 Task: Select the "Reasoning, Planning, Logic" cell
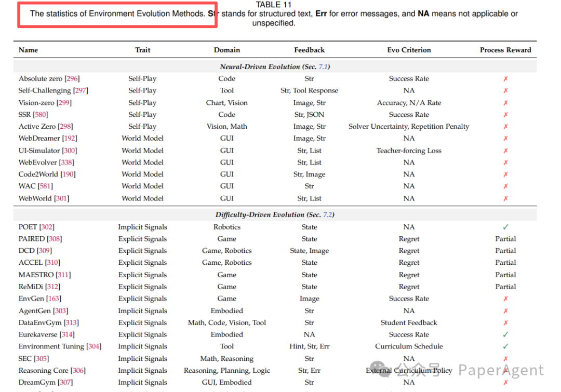coord(227,371)
